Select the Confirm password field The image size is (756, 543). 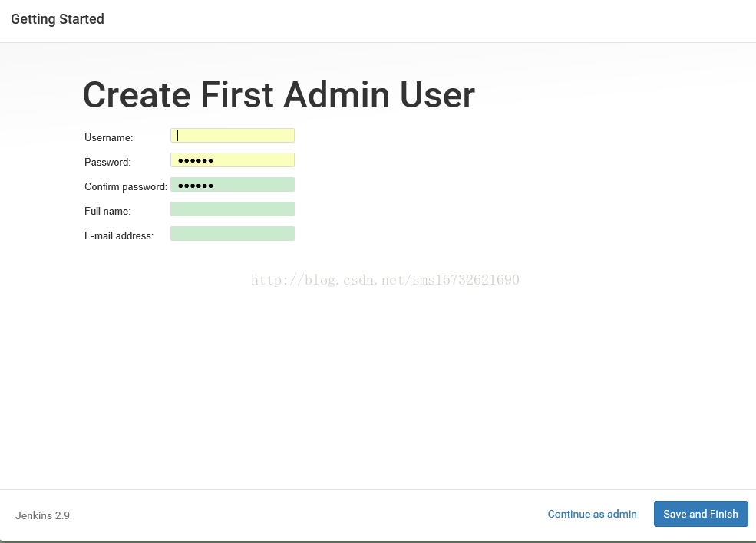pos(233,185)
